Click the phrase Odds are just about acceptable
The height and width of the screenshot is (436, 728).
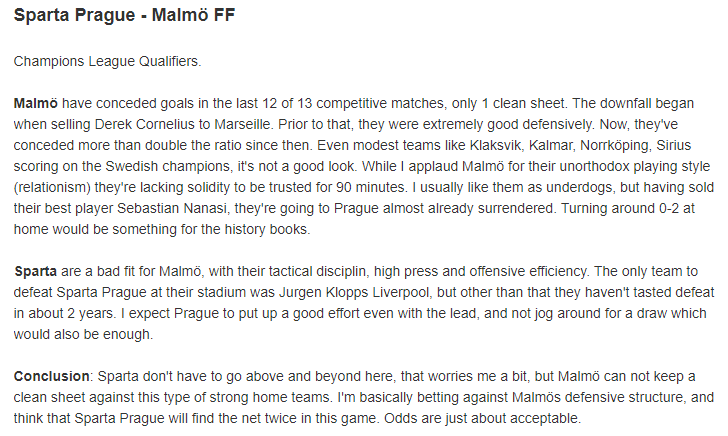(x=482, y=418)
